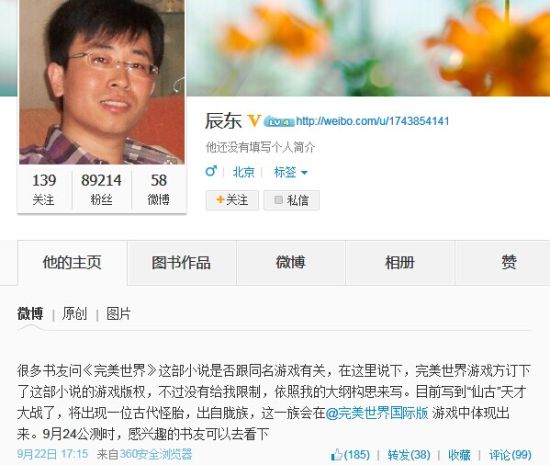Click the envelope icon on 私信 button
The width and height of the screenshot is (550, 465).
point(279,200)
